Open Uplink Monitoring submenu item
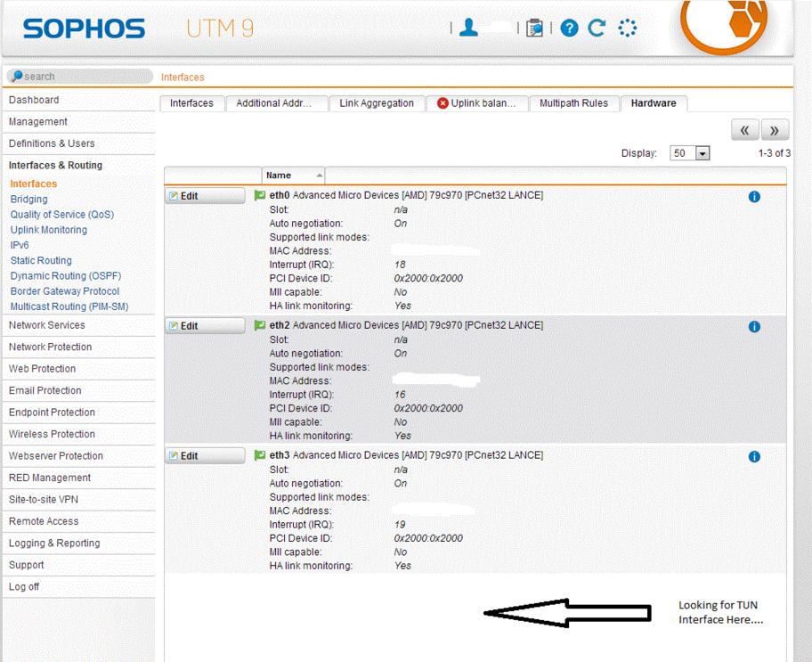The image size is (812, 662). coord(49,230)
